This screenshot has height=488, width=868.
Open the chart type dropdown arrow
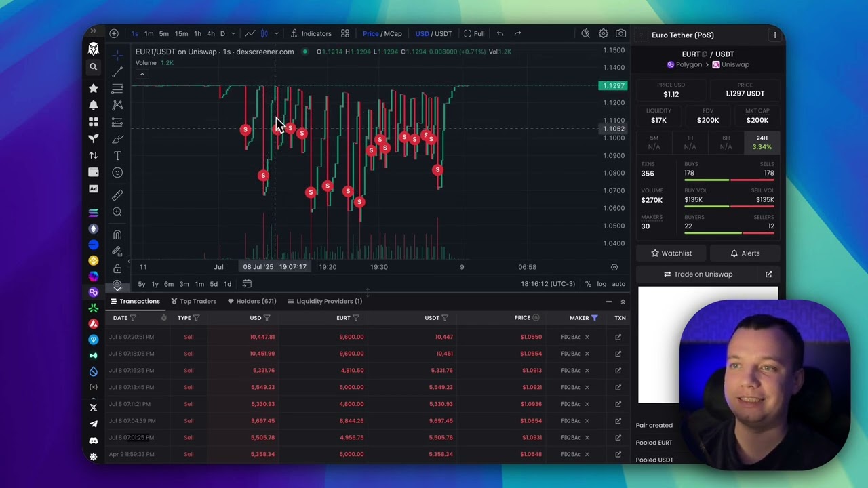click(x=277, y=33)
